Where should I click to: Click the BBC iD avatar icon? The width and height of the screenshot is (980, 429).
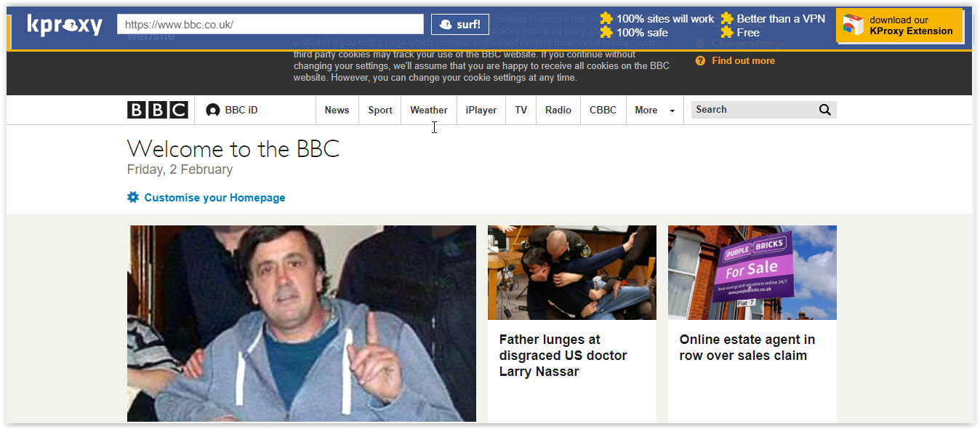213,111
